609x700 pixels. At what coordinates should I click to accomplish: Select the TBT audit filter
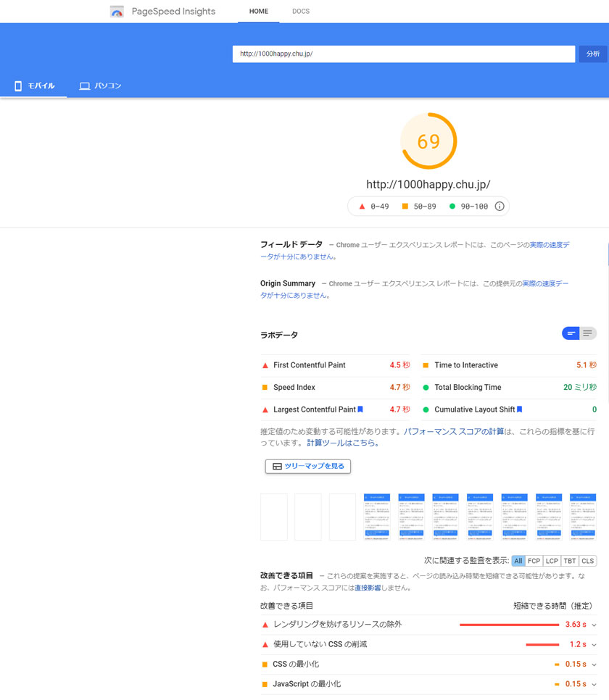(x=570, y=561)
